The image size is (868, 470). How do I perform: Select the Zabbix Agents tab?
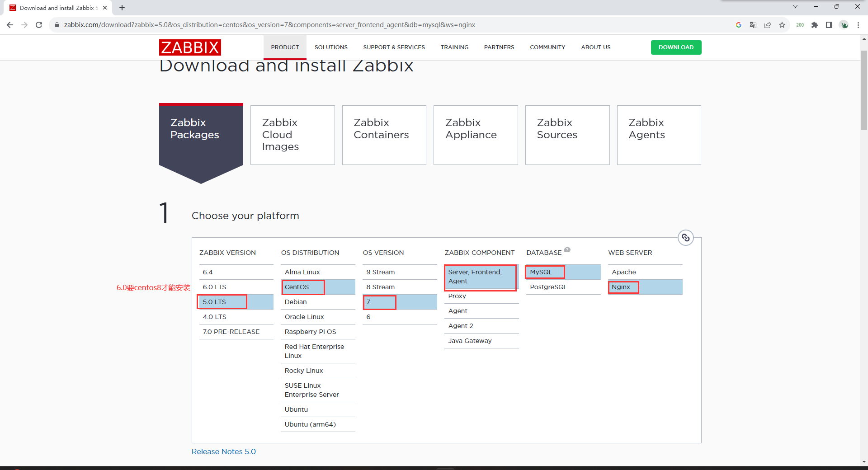coord(659,135)
